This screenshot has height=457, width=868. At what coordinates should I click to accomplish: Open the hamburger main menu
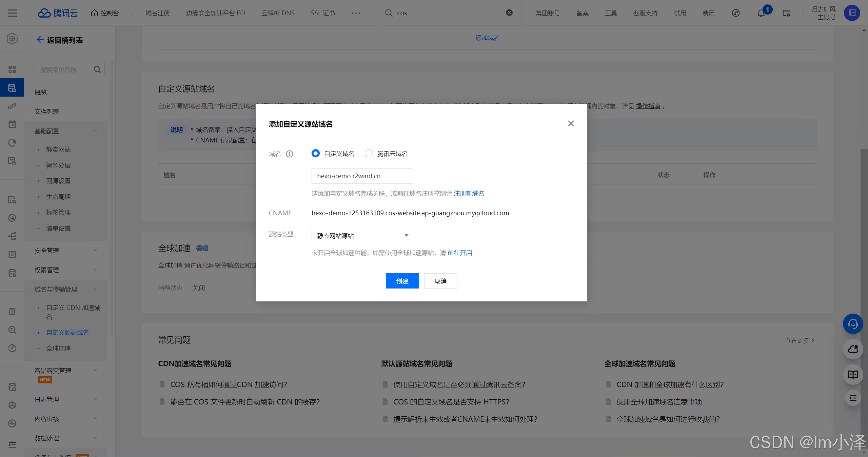(x=13, y=13)
